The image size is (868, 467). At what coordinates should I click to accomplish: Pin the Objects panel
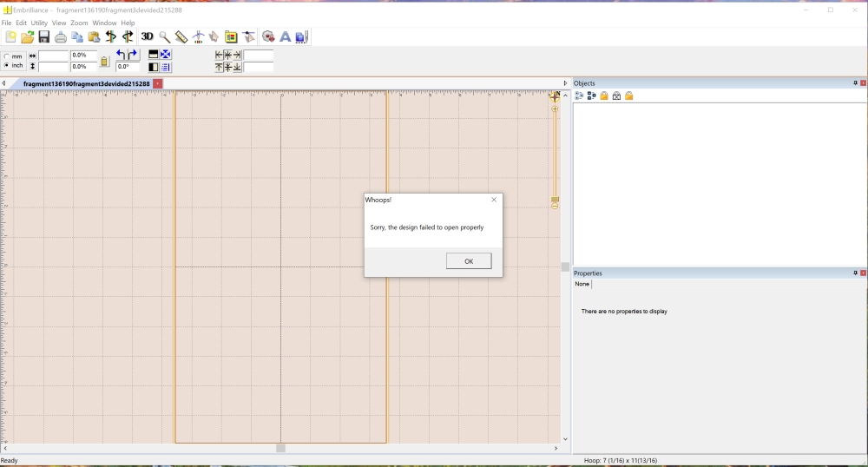(855, 83)
